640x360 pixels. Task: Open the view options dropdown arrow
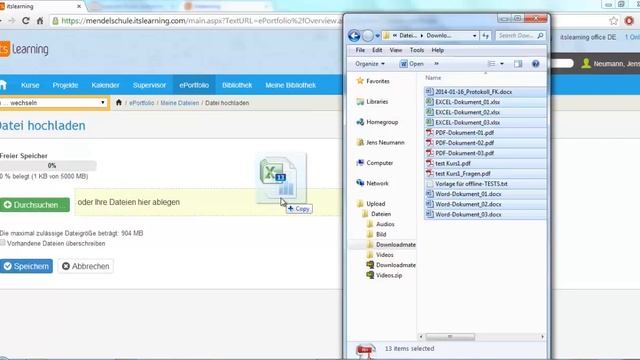pos(502,64)
